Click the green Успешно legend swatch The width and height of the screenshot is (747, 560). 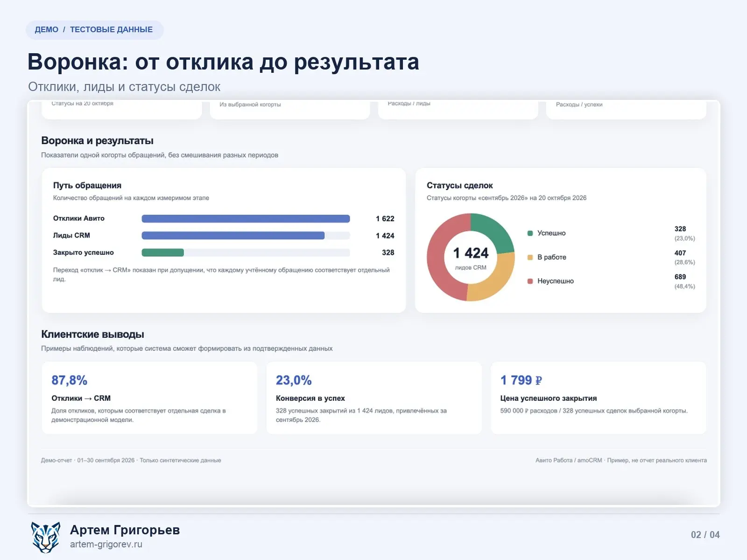tap(530, 233)
